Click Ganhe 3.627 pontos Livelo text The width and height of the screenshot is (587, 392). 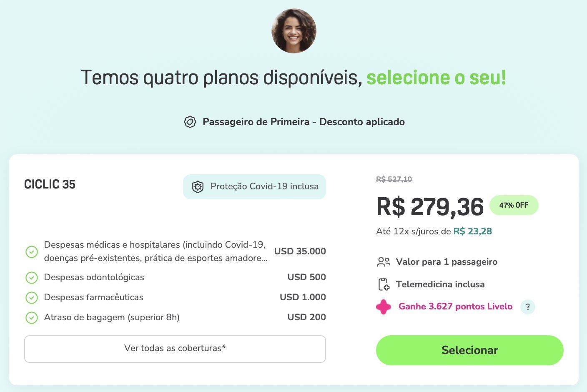[455, 307]
